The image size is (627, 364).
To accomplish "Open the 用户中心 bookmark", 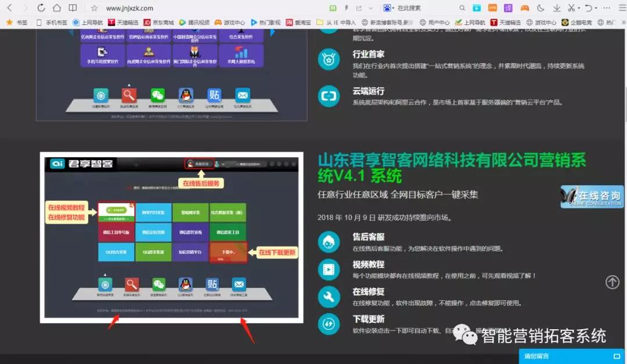I will [435, 23].
